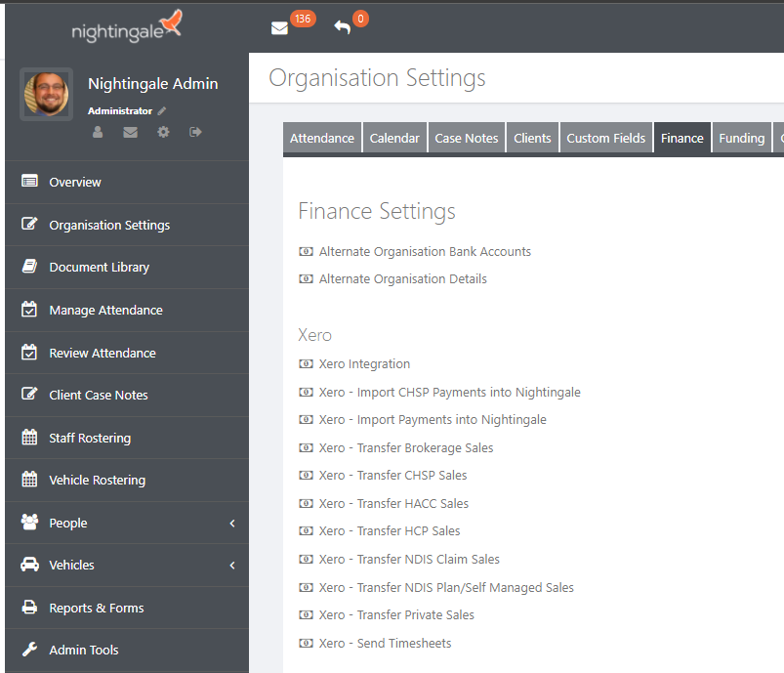The width and height of the screenshot is (784, 673).
Task: Click the Reports & Forms printer icon
Action: tap(29, 607)
